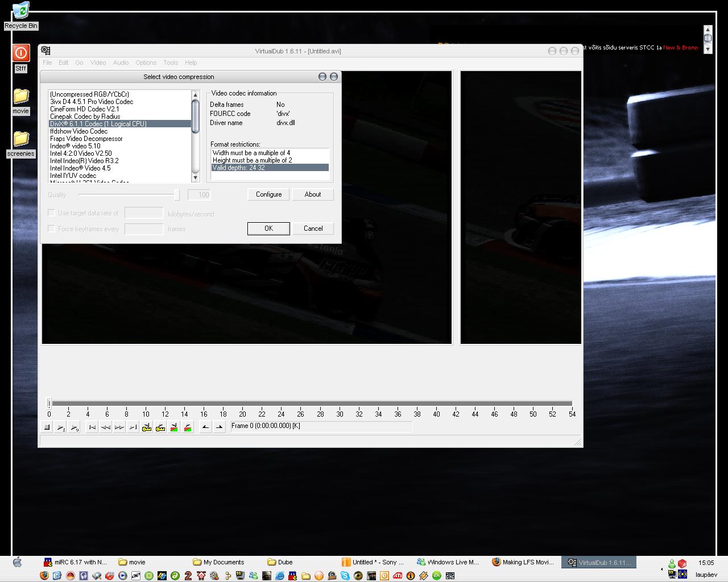Jump to the end of the video

pos(133,427)
